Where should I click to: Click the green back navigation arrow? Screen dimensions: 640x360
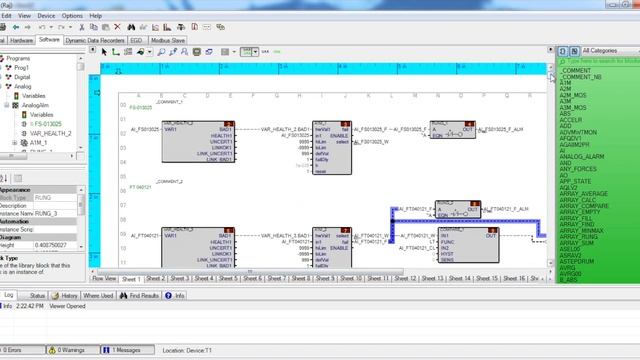tap(16, 27)
